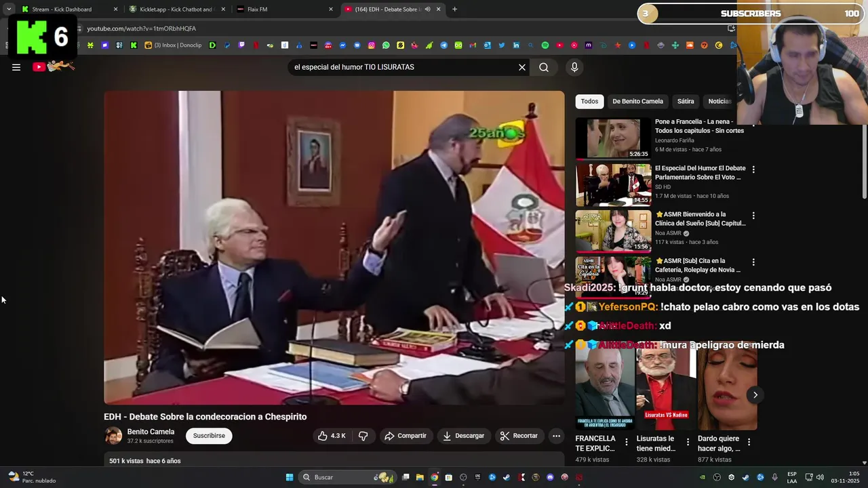868x488 pixels.
Task: Open the Spotify bookmark icon
Action: (x=545, y=45)
